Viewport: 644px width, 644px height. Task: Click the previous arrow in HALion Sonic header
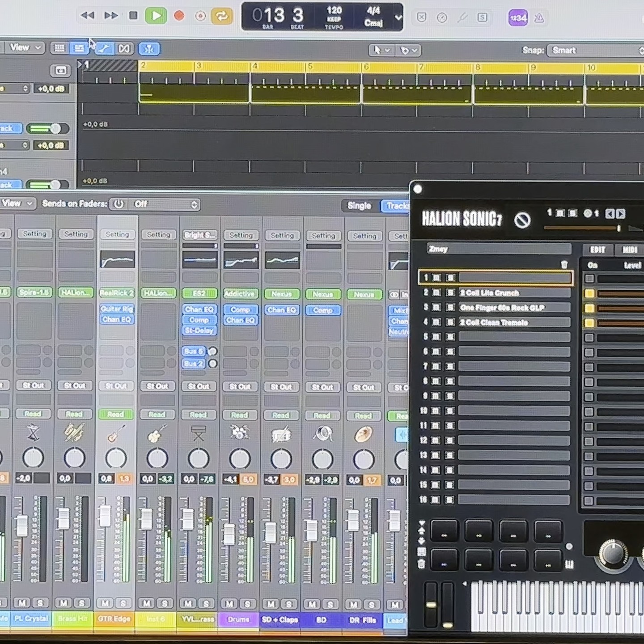click(610, 214)
